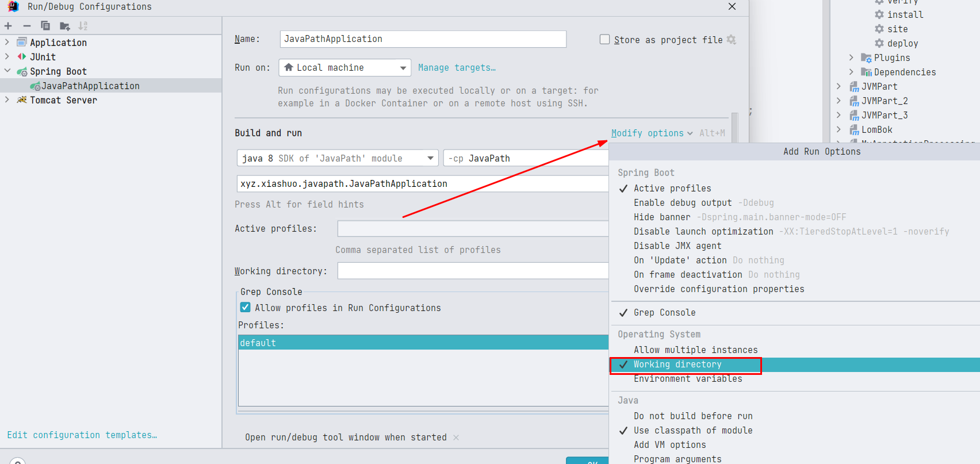Image resolution: width=980 pixels, height=464 pixels.
Task: Remove the Open run/debug tool window chip
Action: (x=456, y=438)
